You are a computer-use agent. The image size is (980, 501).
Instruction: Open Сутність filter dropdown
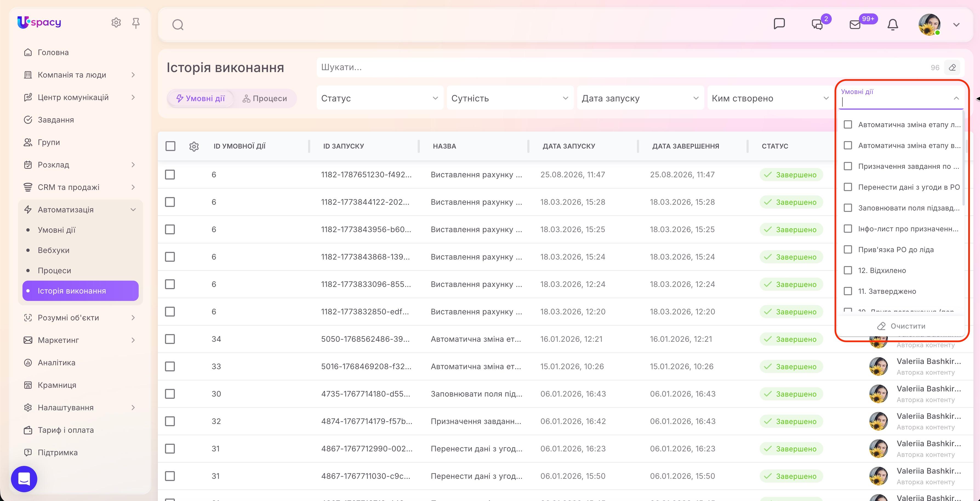pos(510,98)
